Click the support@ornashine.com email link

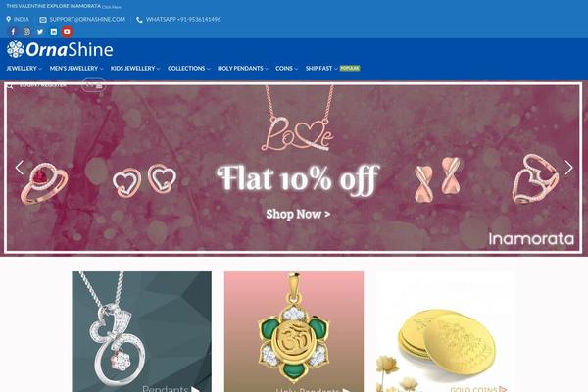[x=87, y=20]
